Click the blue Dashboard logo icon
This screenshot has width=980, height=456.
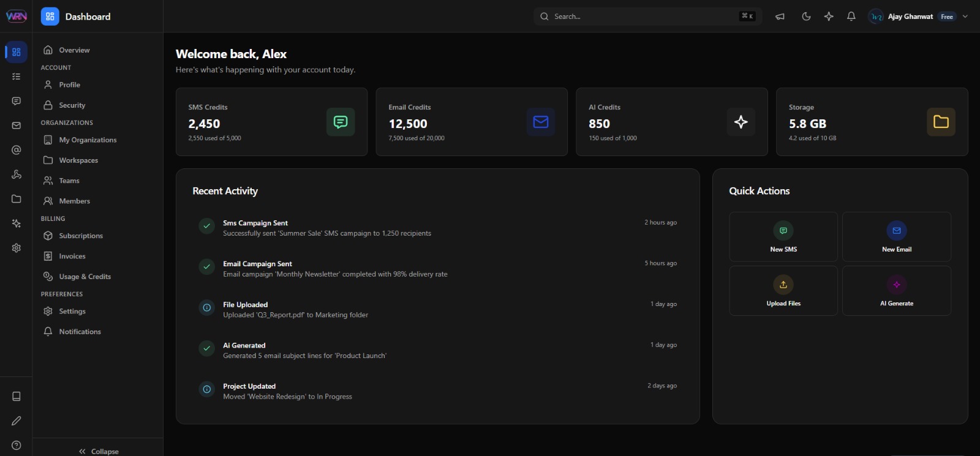tap(50, 17)
